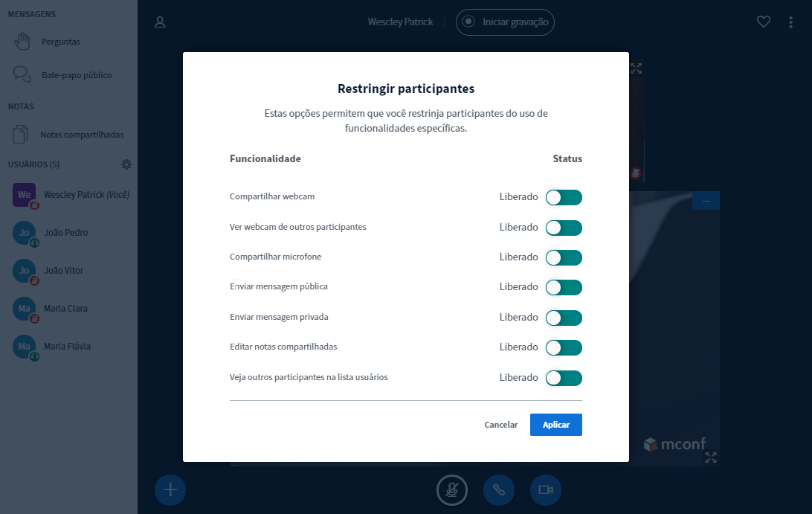Click the heart favorite icon
The width and height of the screenshot is (812, 514).
click(764, 22)
